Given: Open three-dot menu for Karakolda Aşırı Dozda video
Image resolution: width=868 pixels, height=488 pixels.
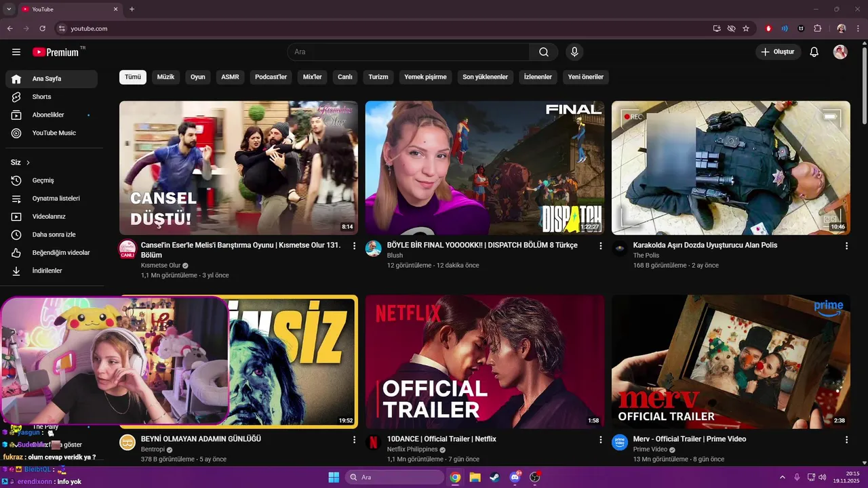Looking at the screenshot, I should (846, 246).
